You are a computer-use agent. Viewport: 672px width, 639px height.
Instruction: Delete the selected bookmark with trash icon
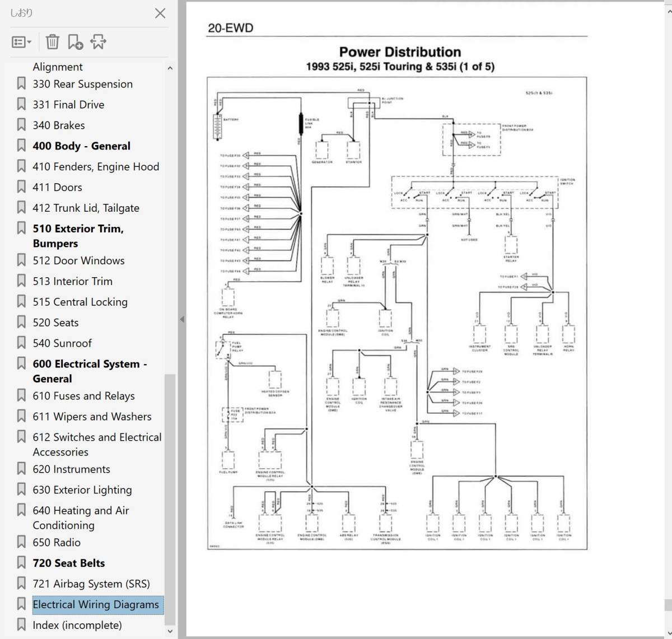(x=52, y=42)
